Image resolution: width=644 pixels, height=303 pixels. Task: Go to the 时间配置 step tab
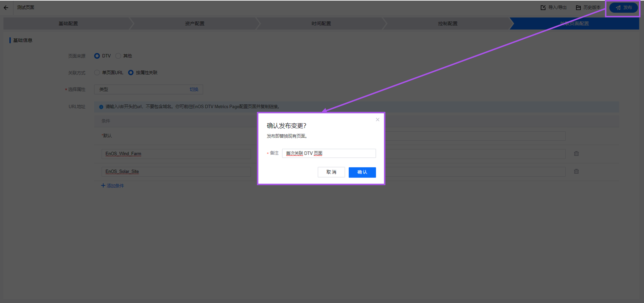321,24
